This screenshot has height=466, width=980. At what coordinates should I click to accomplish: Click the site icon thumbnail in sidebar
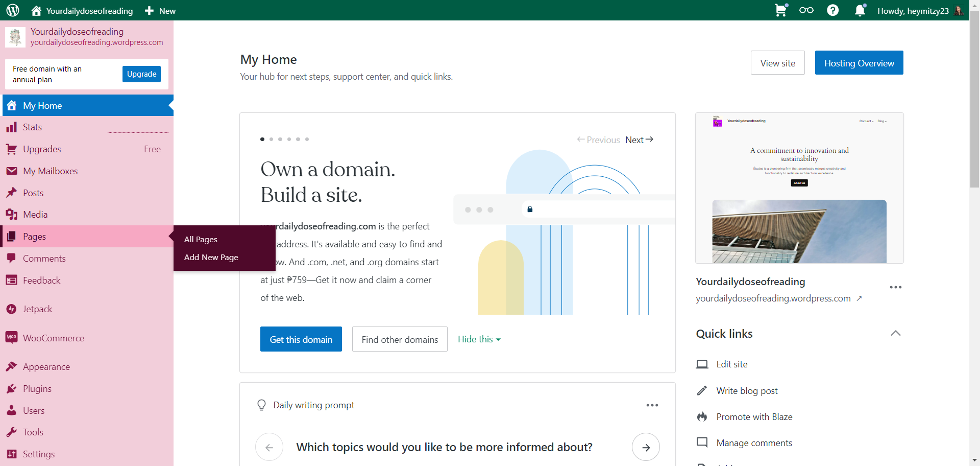tap(15, 37)
